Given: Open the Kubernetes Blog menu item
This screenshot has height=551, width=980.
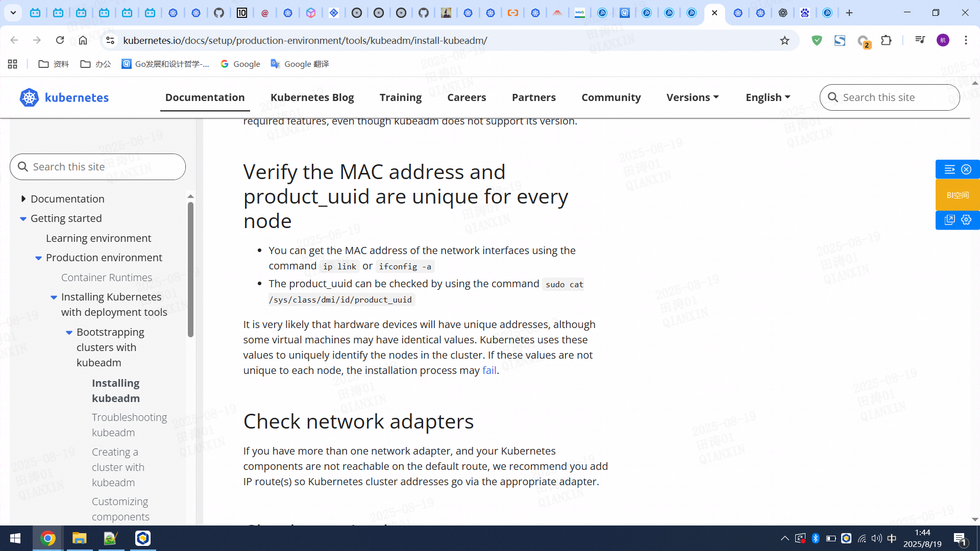Looking at the screenshot, I should 312,97.
